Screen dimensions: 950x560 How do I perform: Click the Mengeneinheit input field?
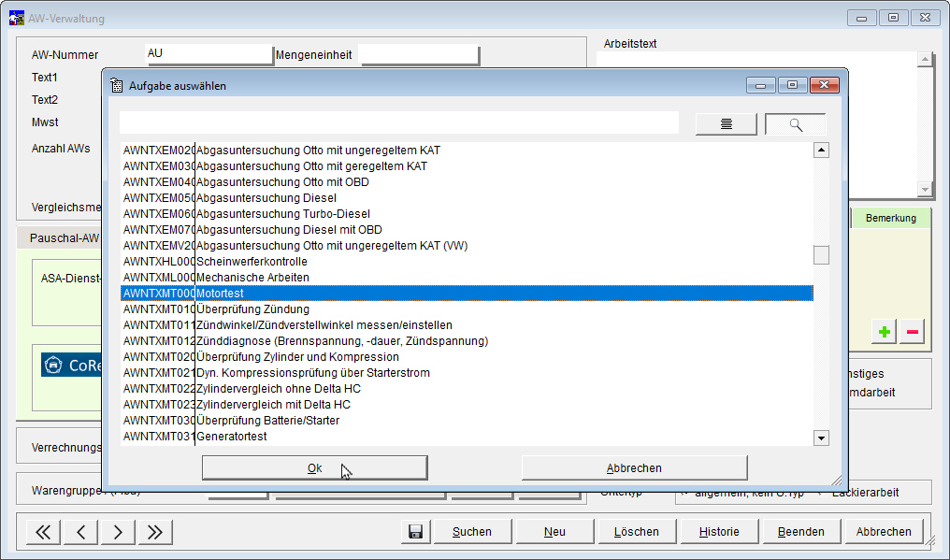coord(419,54)
